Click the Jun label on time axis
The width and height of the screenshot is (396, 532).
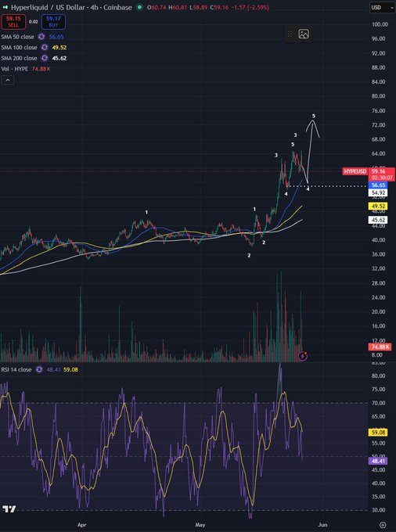click(x=322, y=525)
